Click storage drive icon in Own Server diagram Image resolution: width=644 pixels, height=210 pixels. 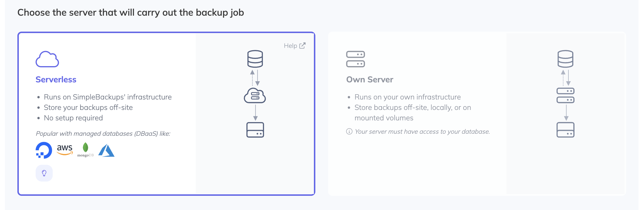click(x=565, y=130)
